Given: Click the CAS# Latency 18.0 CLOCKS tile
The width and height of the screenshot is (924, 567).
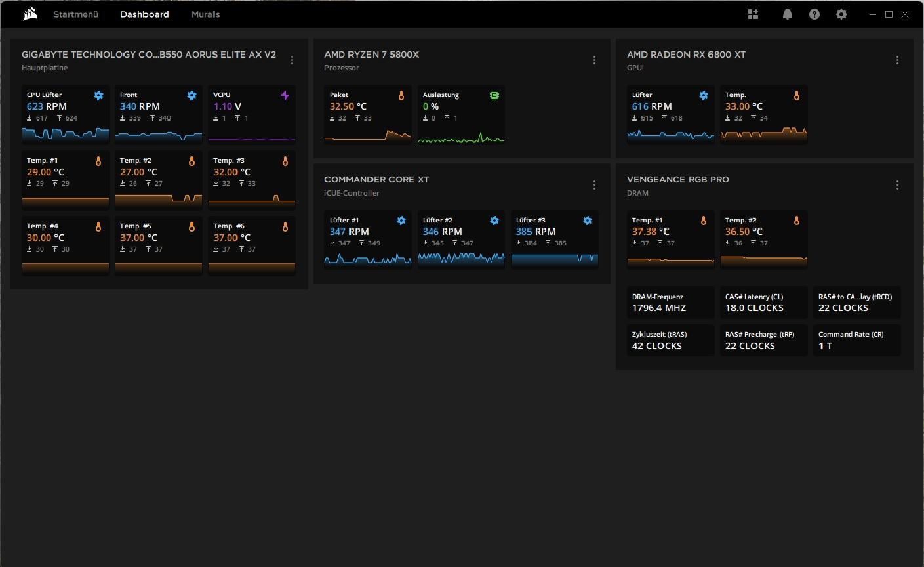Looking at the screenshot, I should click(763, 303).
